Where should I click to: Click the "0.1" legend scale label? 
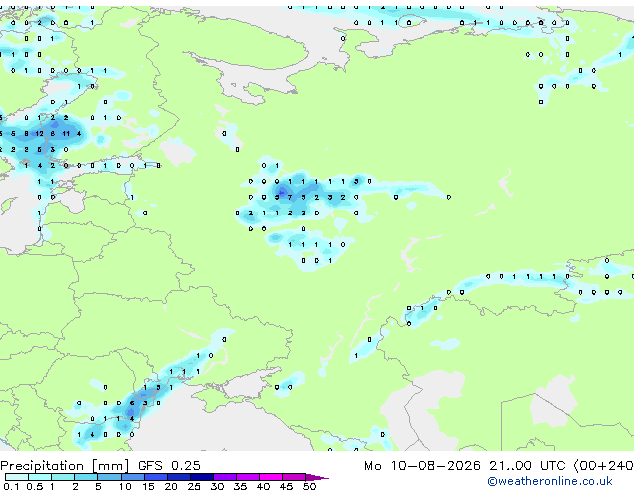[11, 486]
